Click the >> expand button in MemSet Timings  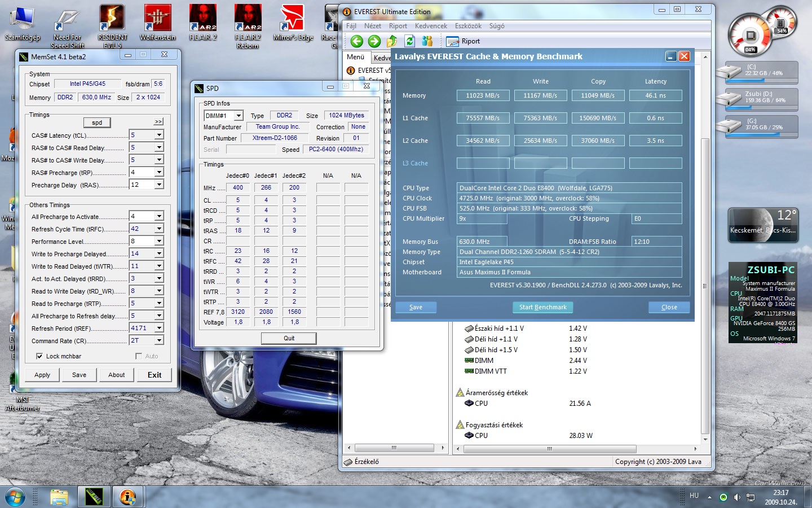[158, 121]
